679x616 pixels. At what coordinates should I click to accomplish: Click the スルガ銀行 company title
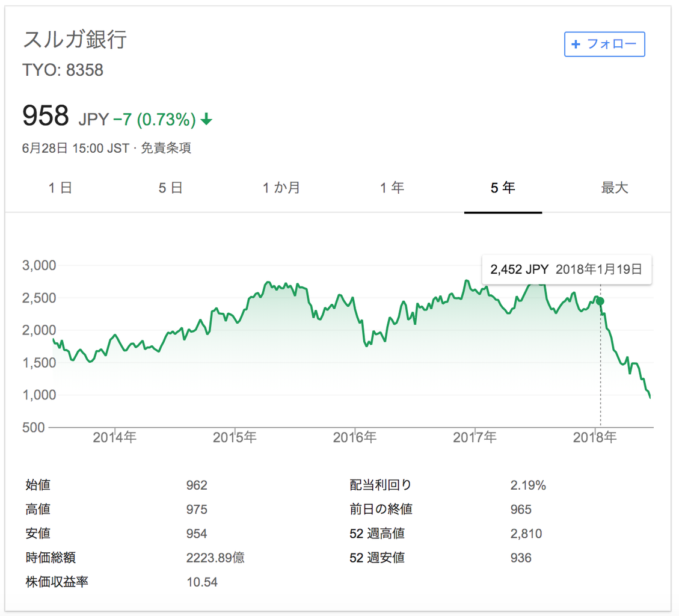tap(75, 40)
